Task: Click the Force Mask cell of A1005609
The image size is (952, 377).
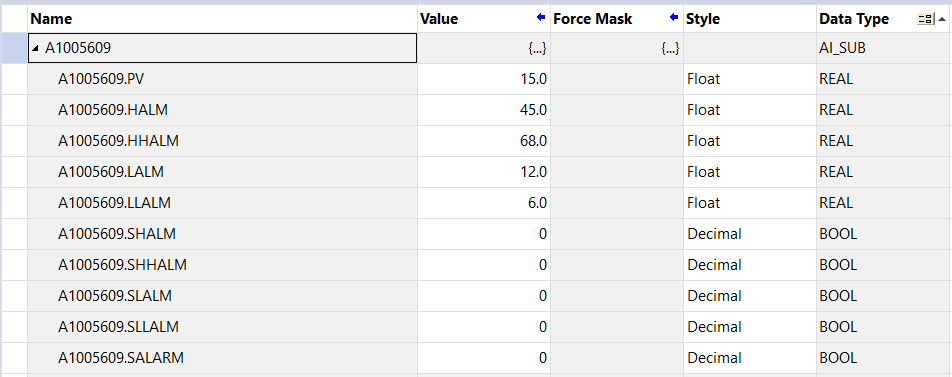Action: [617, 49]
